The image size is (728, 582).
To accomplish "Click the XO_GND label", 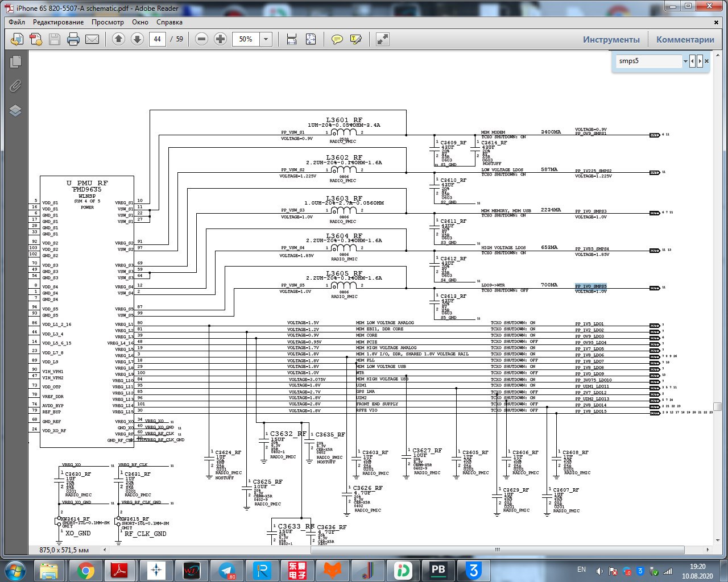I will point(78,534).
